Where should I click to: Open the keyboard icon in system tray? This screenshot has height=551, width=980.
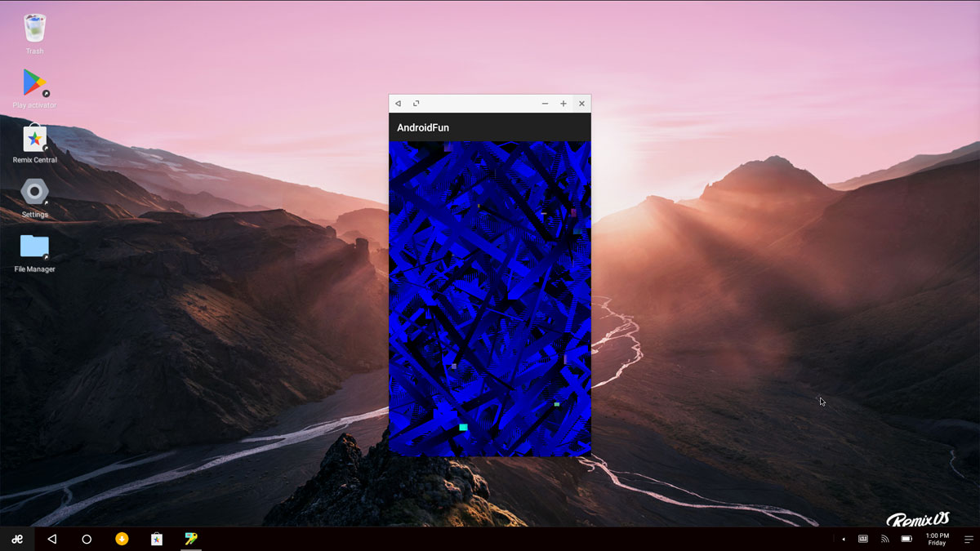click(x=863, y=539)
